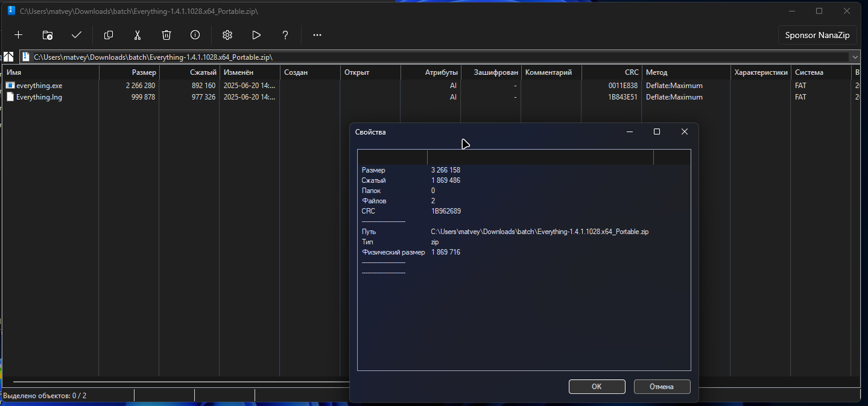The width and height of the screenshot is (868, 406).
Task: Click the Move scissors toolbar icon
Action: click(x=138, y=35)
